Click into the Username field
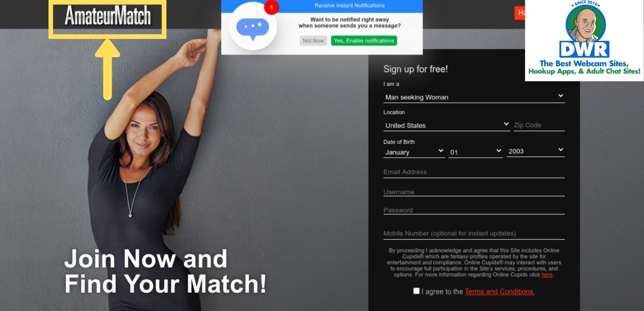644x311 pixels. coord(474,192)
